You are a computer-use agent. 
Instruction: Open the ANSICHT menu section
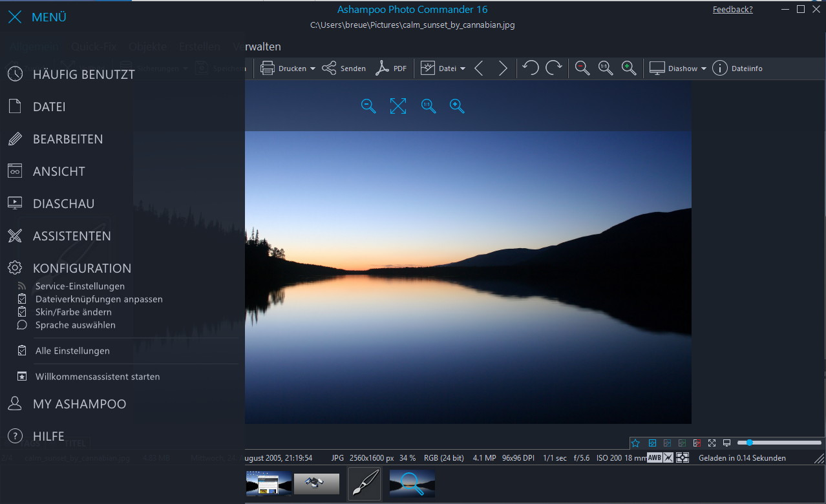point(59,171)
